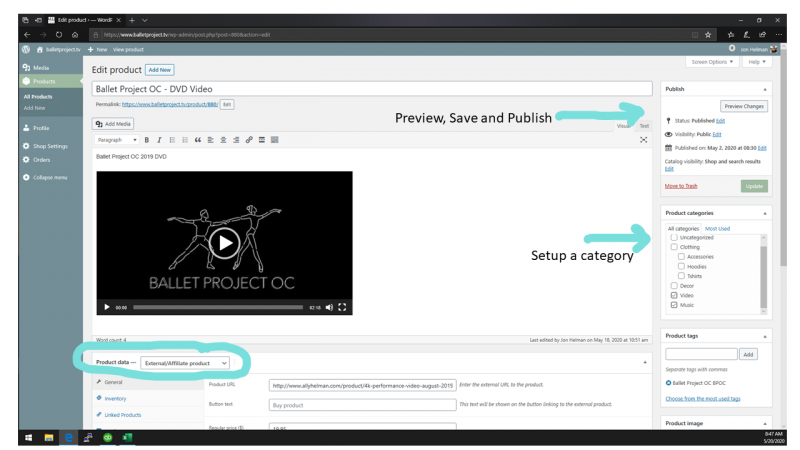Screen dimensions: 800x450
Task: Enable distraction-free writing mode
Action: coord(644,140)
